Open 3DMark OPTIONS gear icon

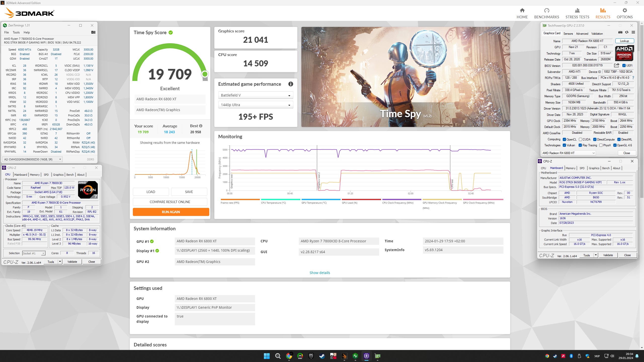coord(625,10)
